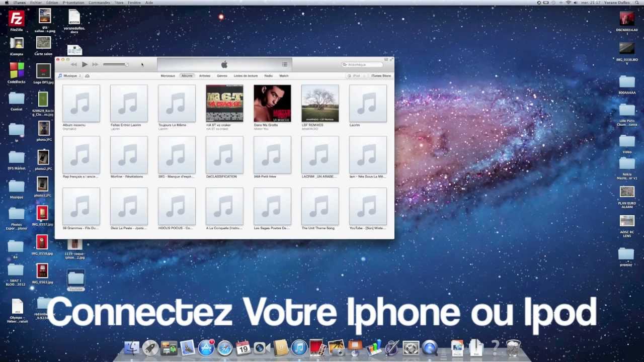Skip to next track in iTunes

[x=95, y=64]
